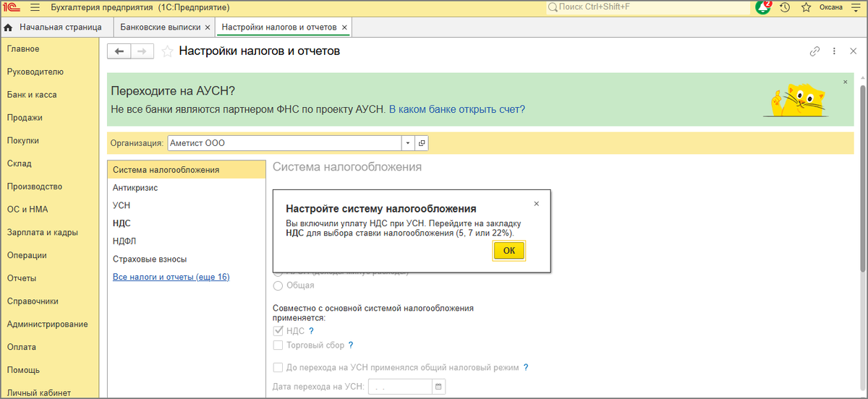Select the Настройки налогов и отчетов tab

[284, 27]
